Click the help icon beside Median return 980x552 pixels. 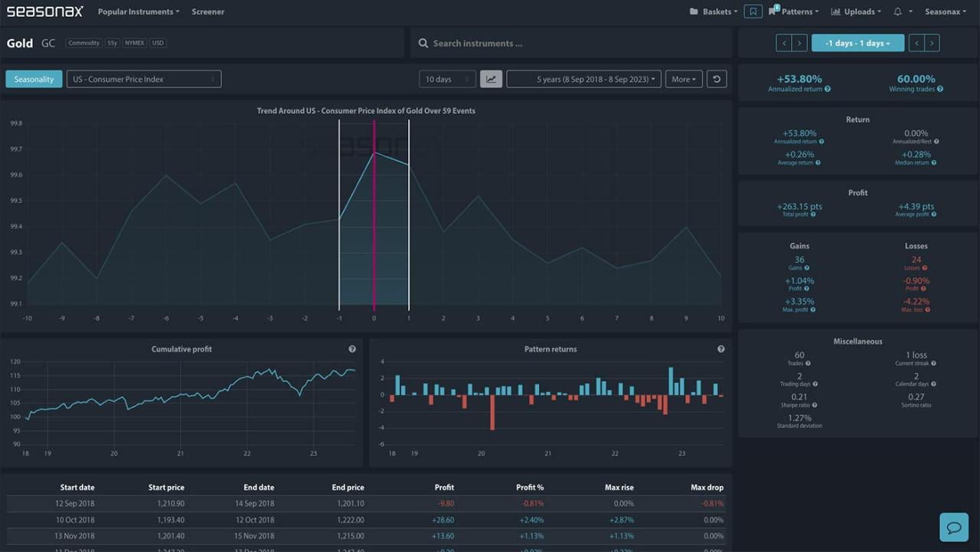935,162
